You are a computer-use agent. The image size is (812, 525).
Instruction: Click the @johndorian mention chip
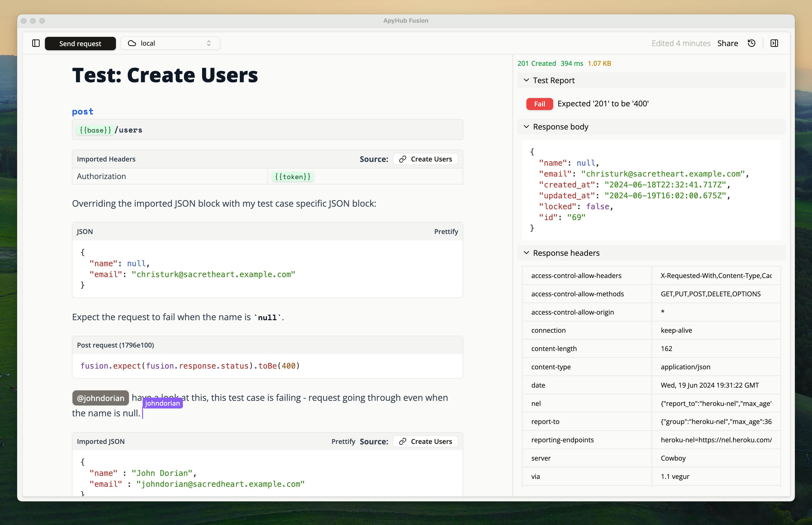(100, 398)
